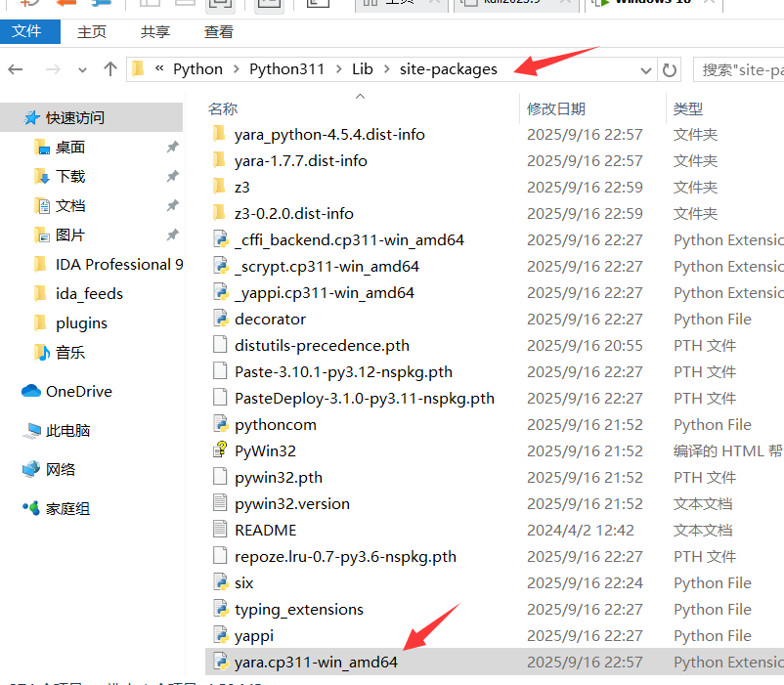Click the PyWin32 help file icon

coord(220,450)
